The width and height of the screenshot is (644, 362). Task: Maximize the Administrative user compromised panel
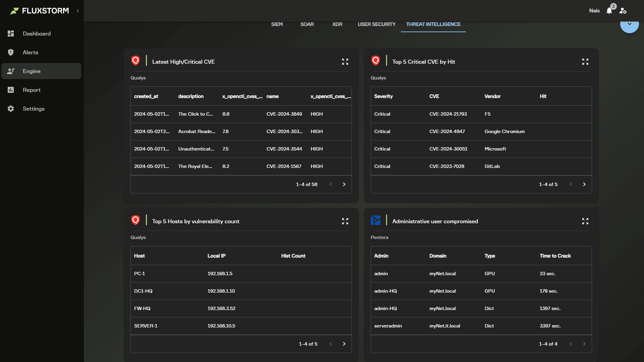585,221
